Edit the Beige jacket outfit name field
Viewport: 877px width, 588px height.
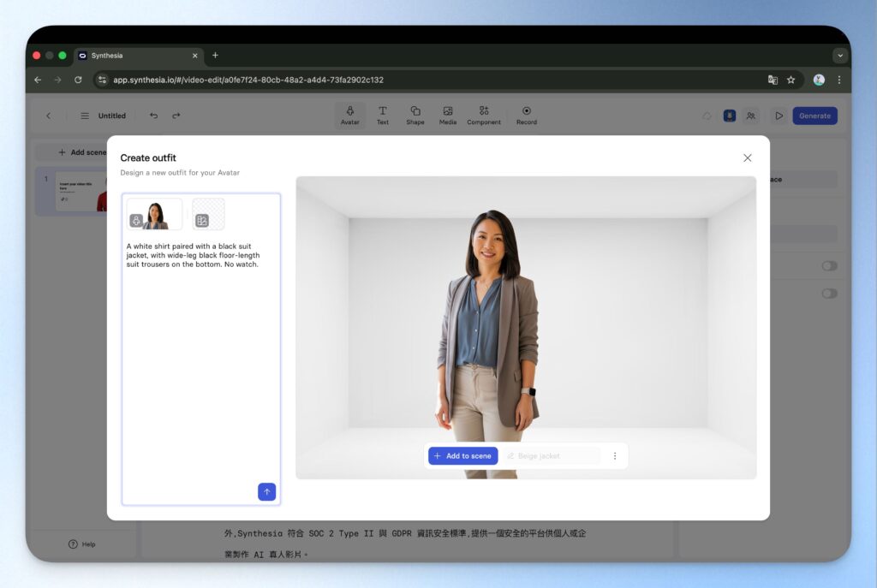pos(552,456)
